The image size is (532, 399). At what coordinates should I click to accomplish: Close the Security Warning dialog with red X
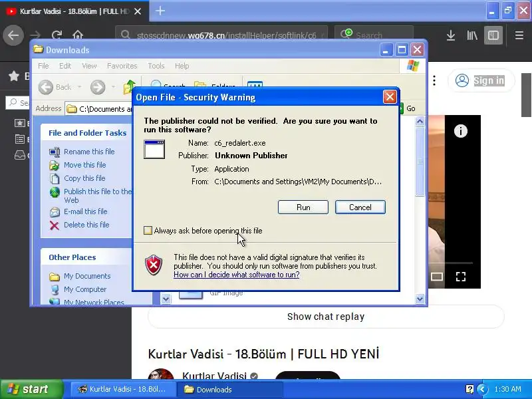(390, 97)
